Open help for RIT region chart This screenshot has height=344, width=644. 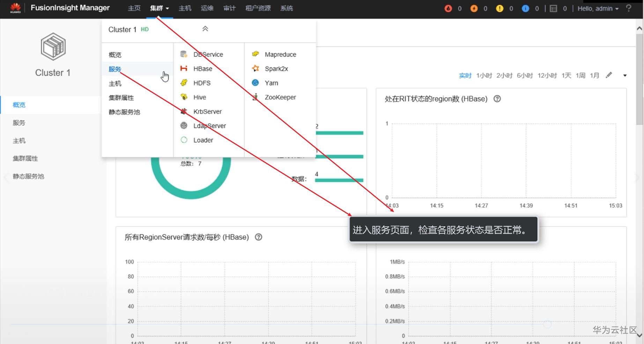click(x=497, y=99)
